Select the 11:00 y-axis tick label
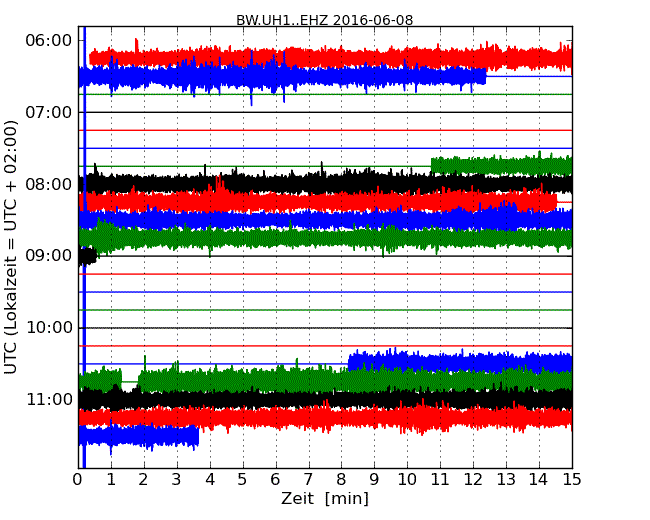The image size is (650, 520). click(48, 400)
